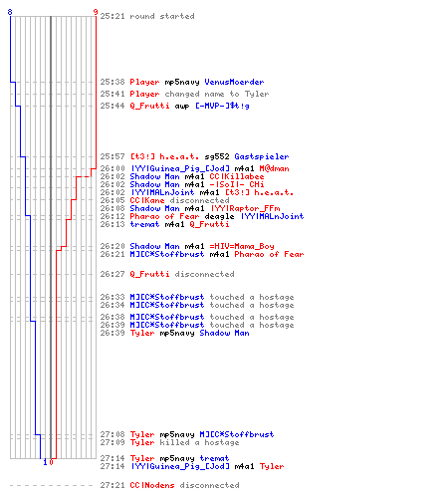Screen dimensions: 448x498
Task: Select |YY|Guinea_Pig_[Jod] in the final kill line
Action: click(180, 466)
